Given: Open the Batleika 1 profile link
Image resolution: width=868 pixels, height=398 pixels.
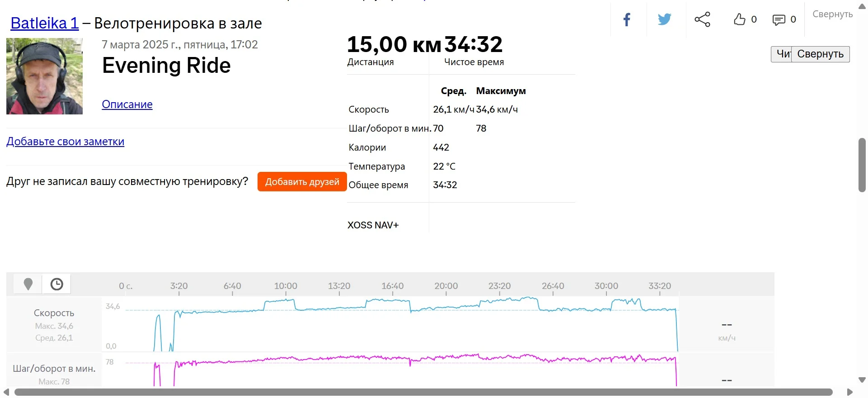Looking at the screenshot, I should (x=45, y=23).
